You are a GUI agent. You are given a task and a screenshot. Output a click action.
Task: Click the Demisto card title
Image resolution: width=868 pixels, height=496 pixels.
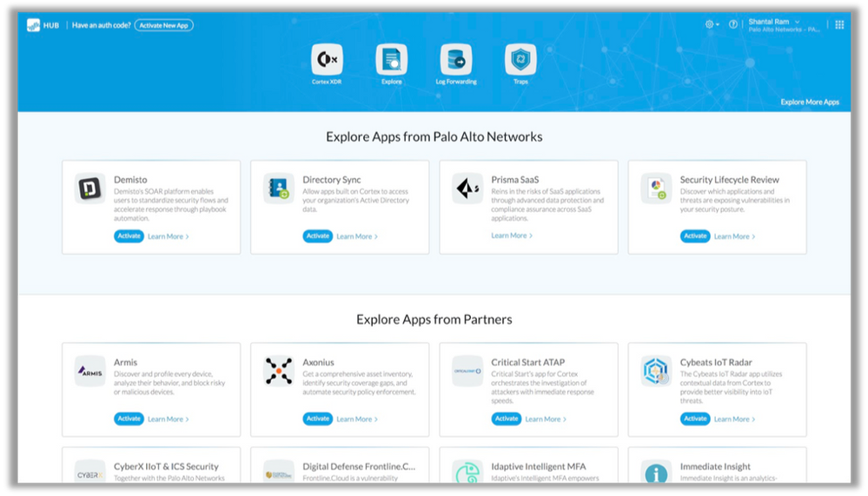pyautogui.click(x=130, y=179)
